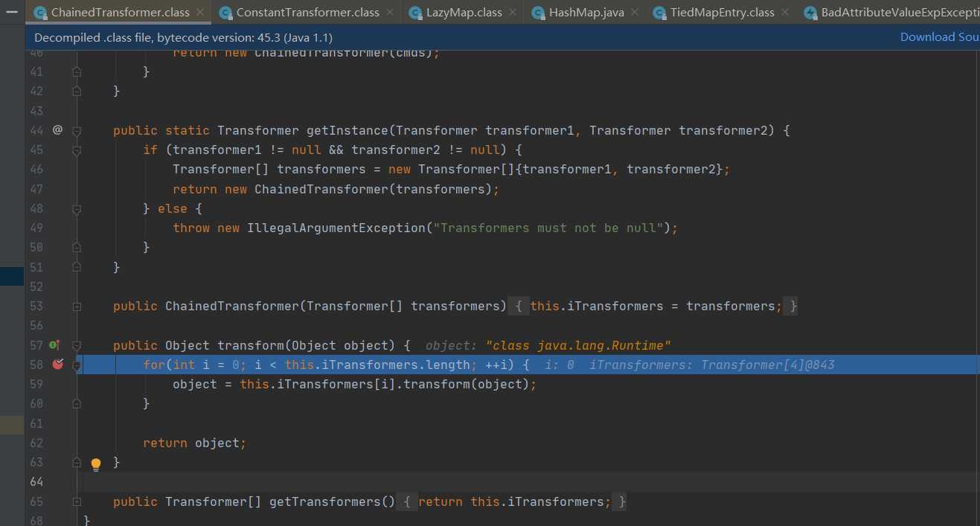
Task: Close the ChainedTransformer.class tab
Action: pyautogui.click(x=200, y=13)
